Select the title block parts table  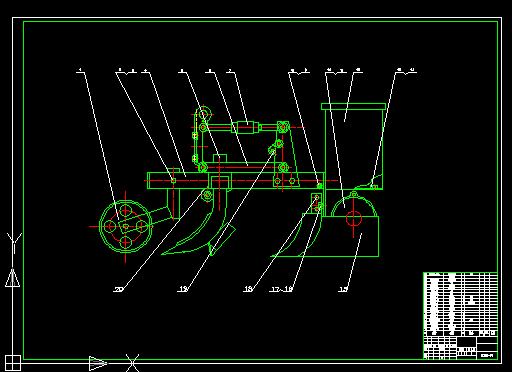click(x=461, y=316)
